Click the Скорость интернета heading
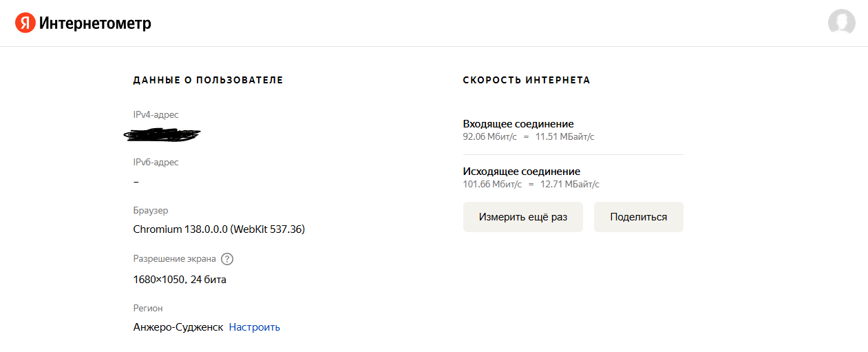Viewport: 868px width, 352px height. pyautogui.click(x=527, y=81)
